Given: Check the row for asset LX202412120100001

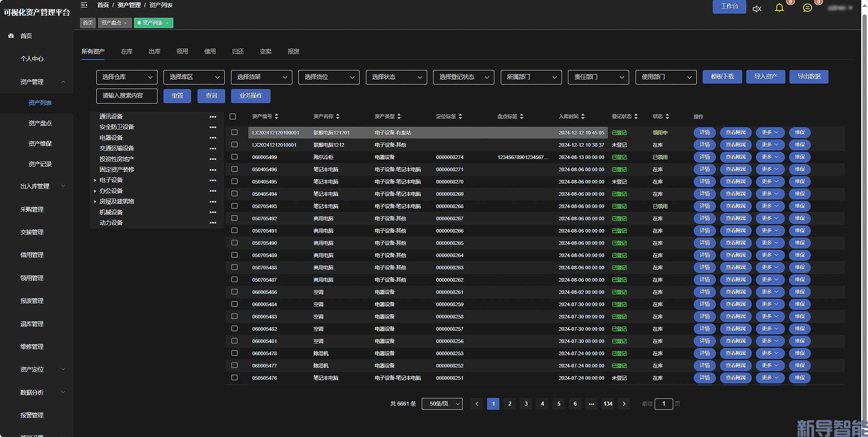Looking at the screenshot, I should (234, 132).
